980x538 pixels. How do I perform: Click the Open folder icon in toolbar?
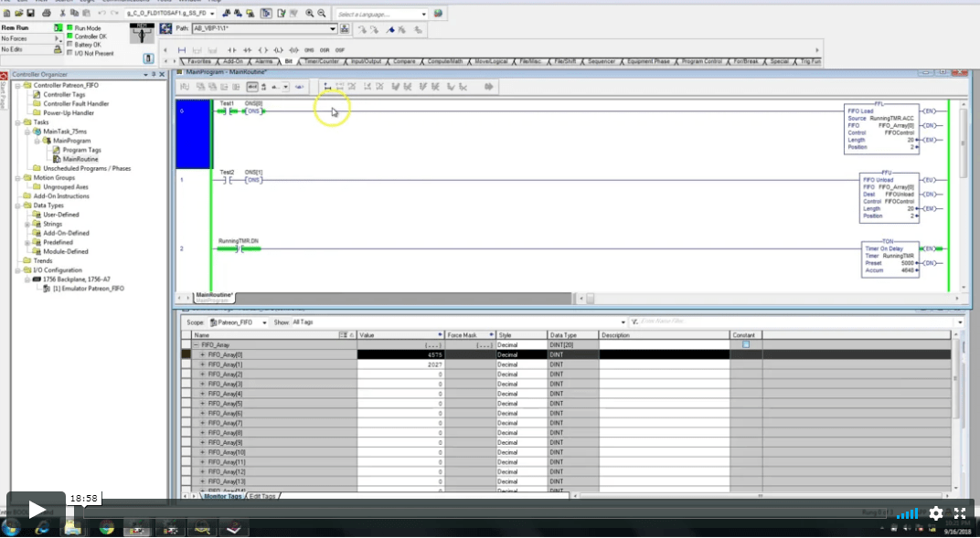point(19,13)
